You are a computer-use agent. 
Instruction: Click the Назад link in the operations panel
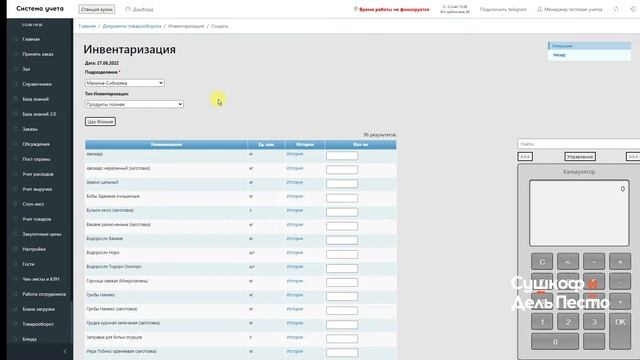(x=559, y=55)
